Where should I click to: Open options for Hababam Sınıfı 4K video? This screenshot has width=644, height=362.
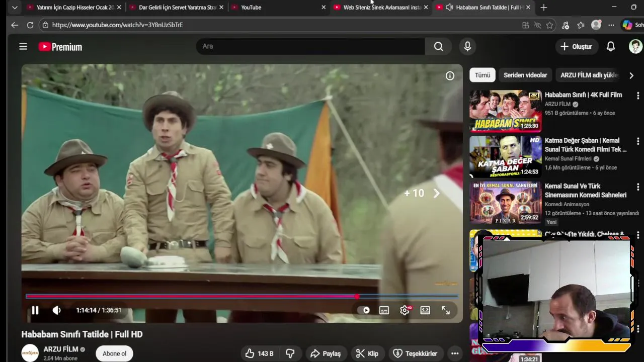(x=638, y=95)
